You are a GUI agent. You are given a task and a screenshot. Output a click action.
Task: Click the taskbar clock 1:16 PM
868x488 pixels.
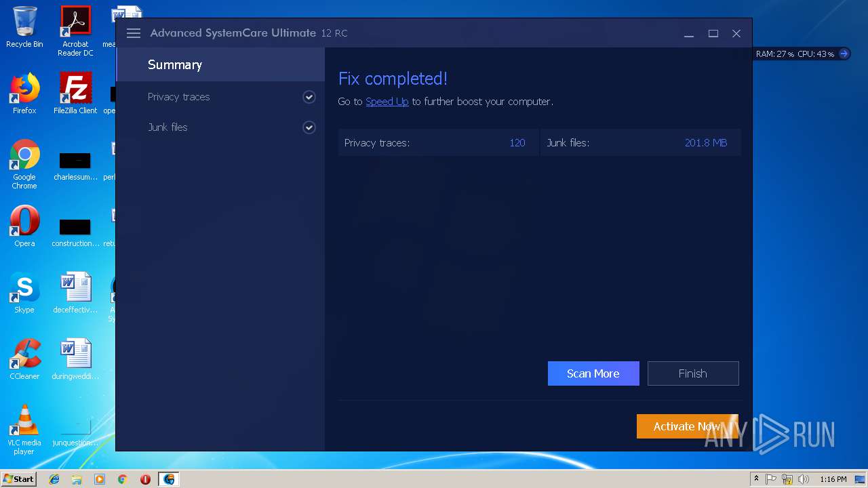pyautogui.click(x=833, y=479)
